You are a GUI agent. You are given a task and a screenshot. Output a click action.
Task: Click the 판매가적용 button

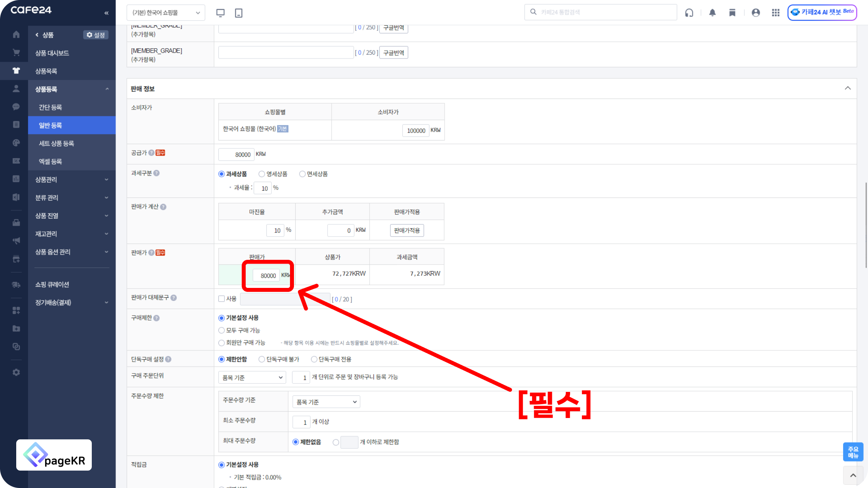tap(407, 230)
